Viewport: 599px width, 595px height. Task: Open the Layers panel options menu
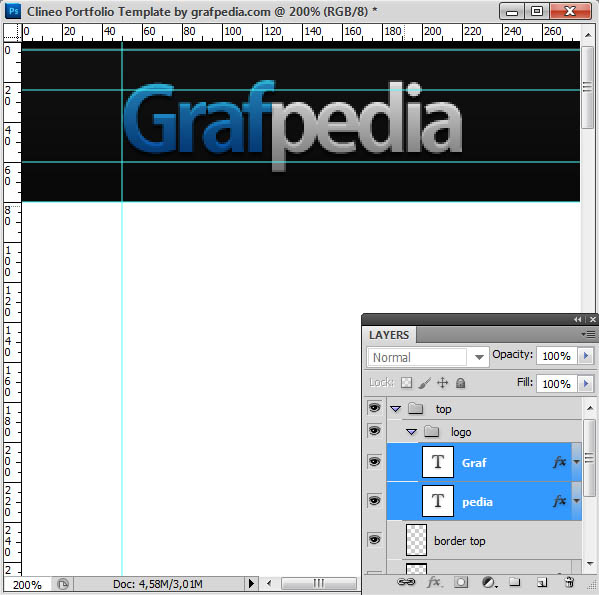[589, 335]
